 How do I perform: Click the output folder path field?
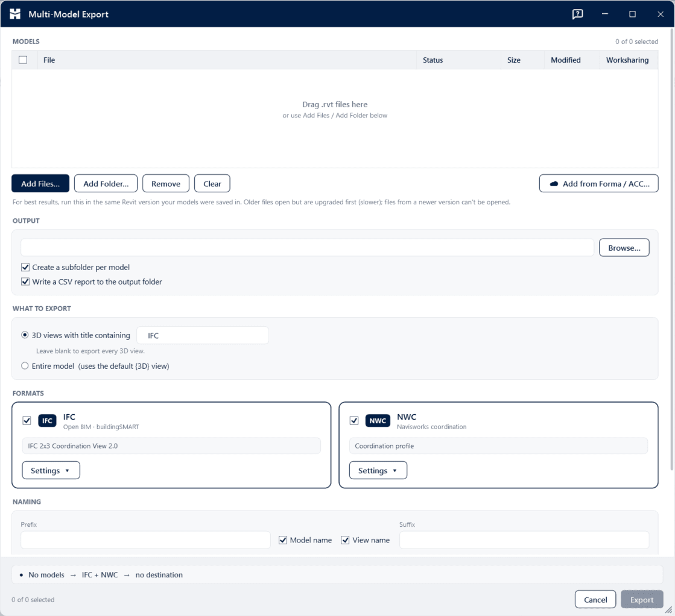308,248
